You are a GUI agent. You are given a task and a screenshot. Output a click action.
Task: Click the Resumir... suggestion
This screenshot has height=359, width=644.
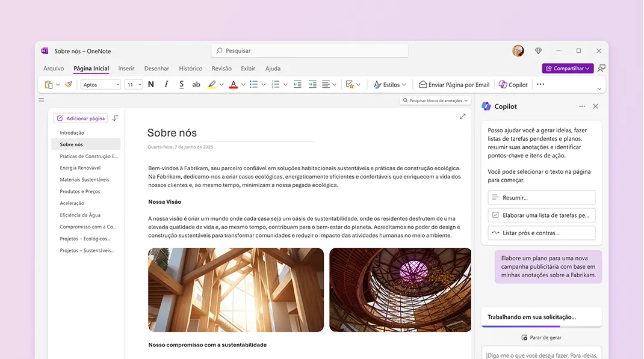tap(541, 198)
